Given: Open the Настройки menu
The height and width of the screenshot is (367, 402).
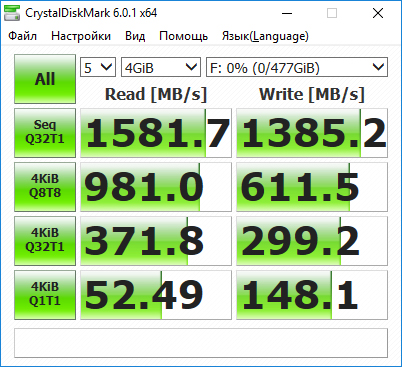Looking at the screenshot, I should click(x=81, y=36).
